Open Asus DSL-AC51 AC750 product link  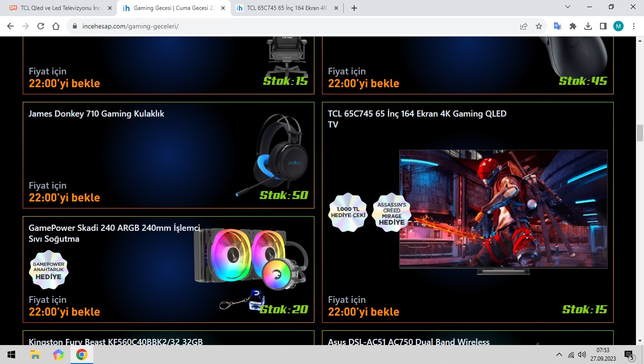[x=409, y=341]
